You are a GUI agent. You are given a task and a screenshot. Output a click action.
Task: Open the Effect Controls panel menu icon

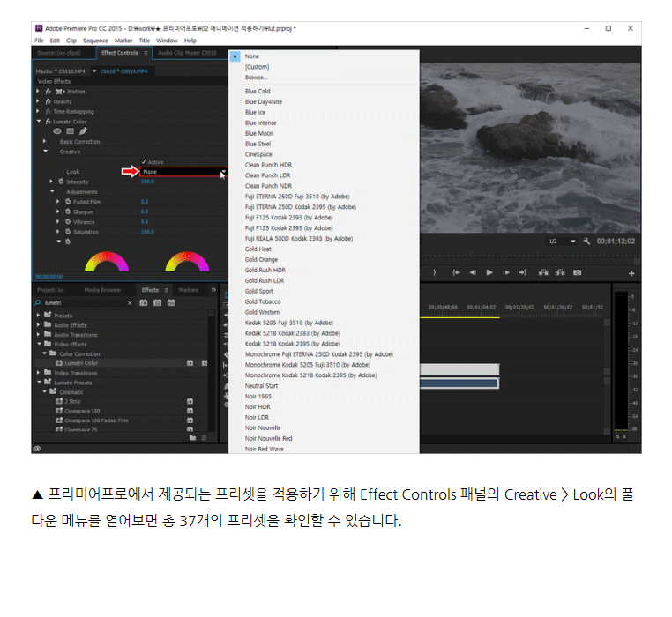click(146, 53)
